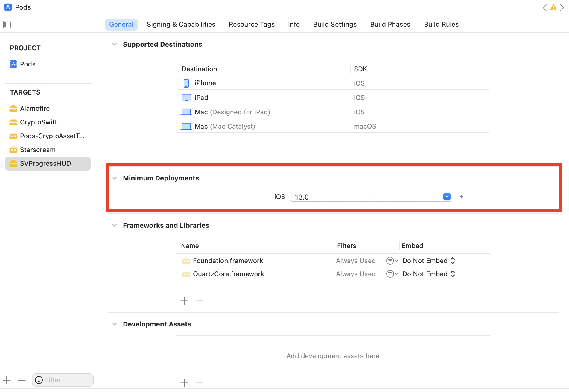Screen dimensions: 569x392
Task: Open filter menu for Foundation.framework
Action: (x=392, y=261)
